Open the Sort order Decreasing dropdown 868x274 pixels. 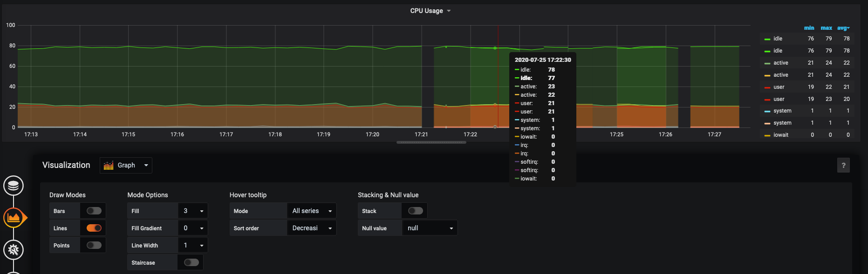pos(312,228)
